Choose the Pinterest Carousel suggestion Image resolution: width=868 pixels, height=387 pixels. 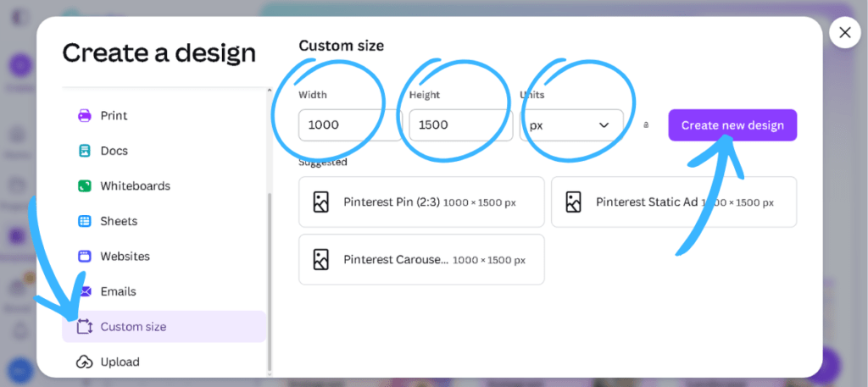point(421,259)
